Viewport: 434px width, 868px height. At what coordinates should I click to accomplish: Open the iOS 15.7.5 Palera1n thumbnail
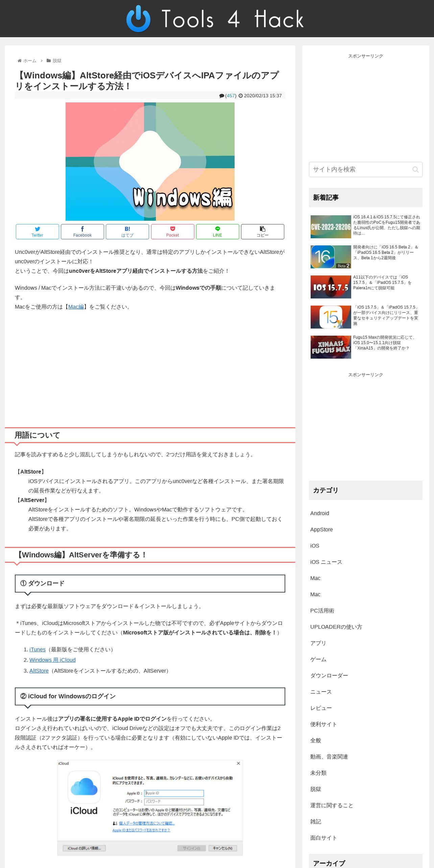tap(331, 287)
